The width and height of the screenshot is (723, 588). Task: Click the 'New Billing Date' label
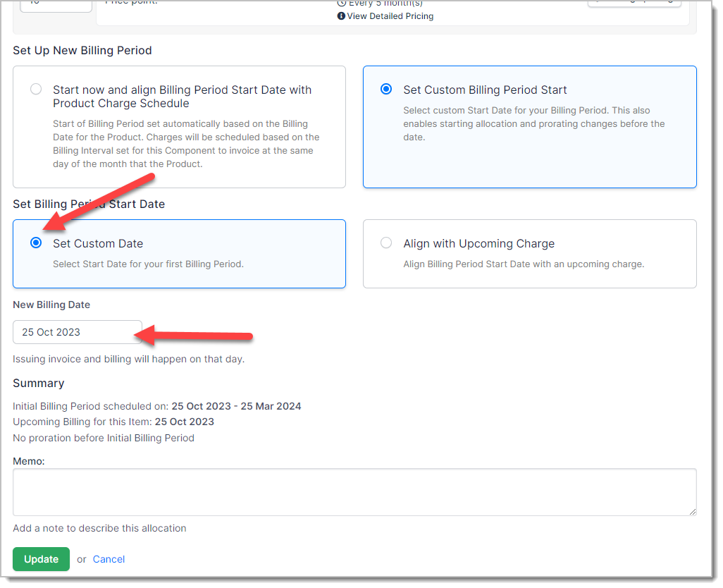tap(51, 305)
